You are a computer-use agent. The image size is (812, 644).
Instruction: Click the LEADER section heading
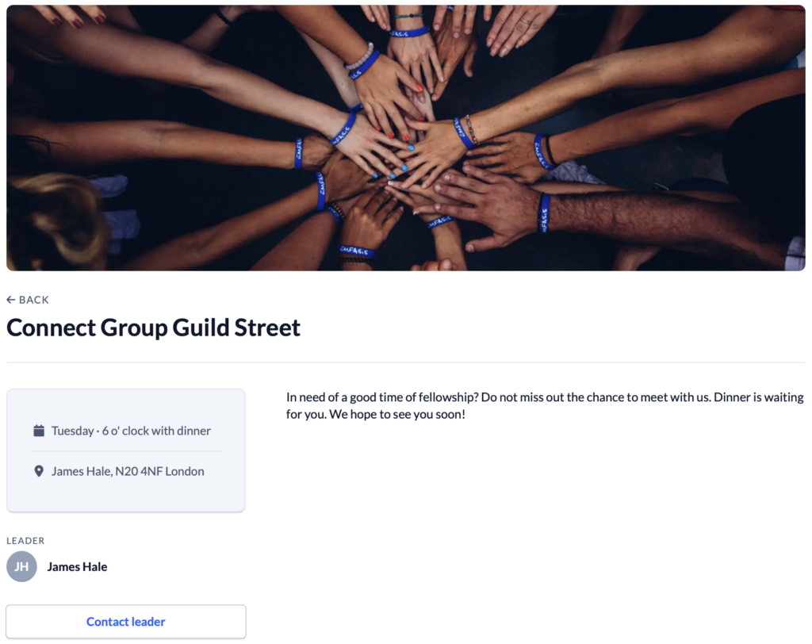(25, 540)
